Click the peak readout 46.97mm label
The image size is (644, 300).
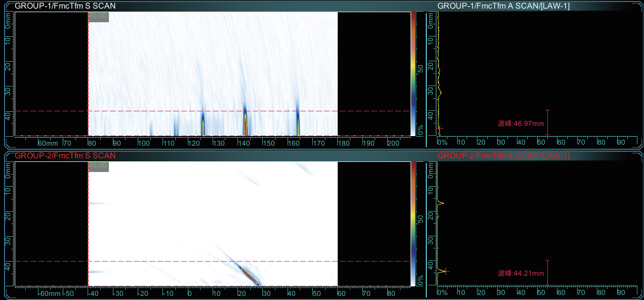pos(520,123)
